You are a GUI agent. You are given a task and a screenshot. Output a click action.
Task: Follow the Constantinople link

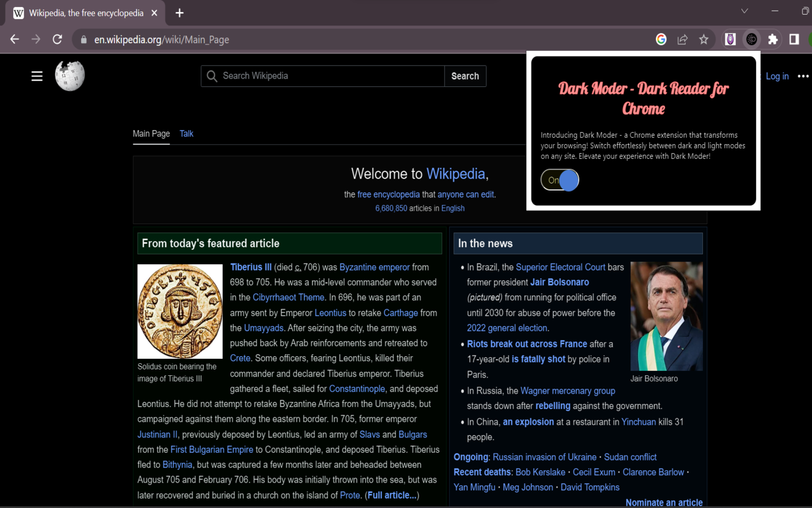[357, 389]
